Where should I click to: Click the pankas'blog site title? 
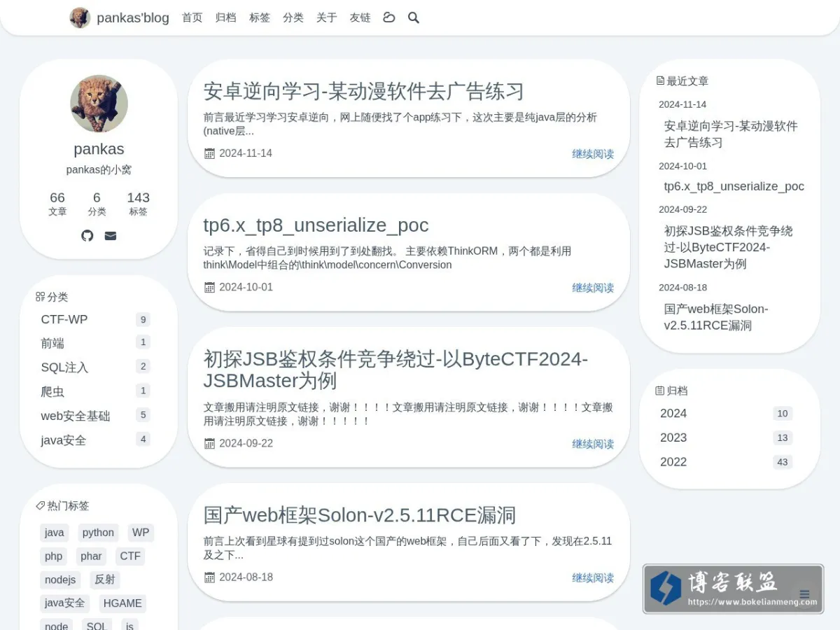click(x=133, y=17)
